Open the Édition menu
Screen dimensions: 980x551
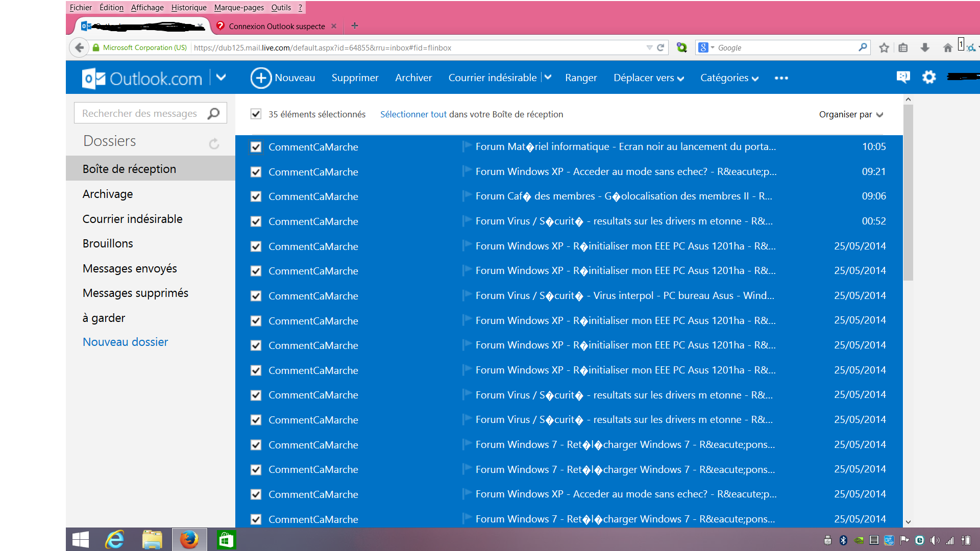(111, 7)
